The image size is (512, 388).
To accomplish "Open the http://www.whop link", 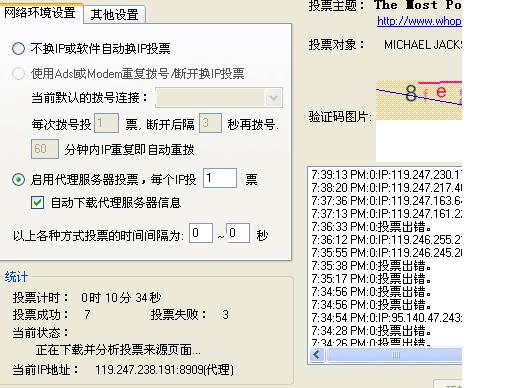I will 419,21.
